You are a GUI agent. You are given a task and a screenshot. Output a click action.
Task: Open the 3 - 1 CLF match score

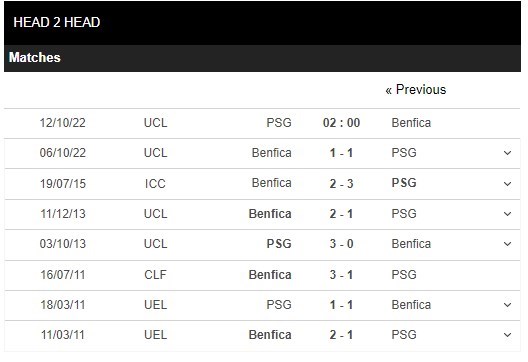coord(341,275)
